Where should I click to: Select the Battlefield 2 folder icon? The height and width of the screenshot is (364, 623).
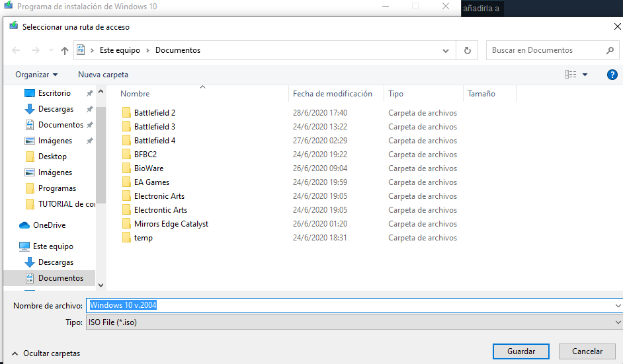(x=126, y=113)
